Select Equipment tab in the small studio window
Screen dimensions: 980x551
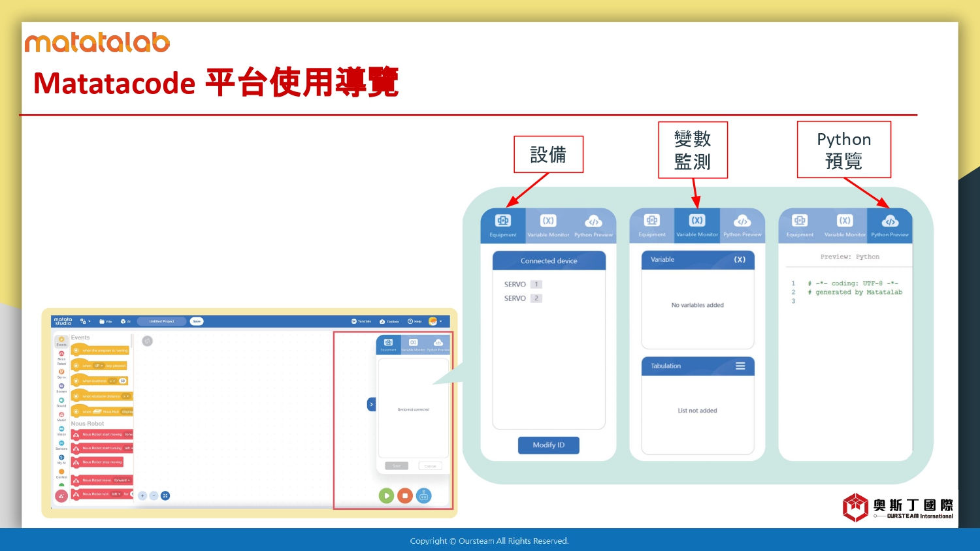pyautogui.click(x=389, y=345)
